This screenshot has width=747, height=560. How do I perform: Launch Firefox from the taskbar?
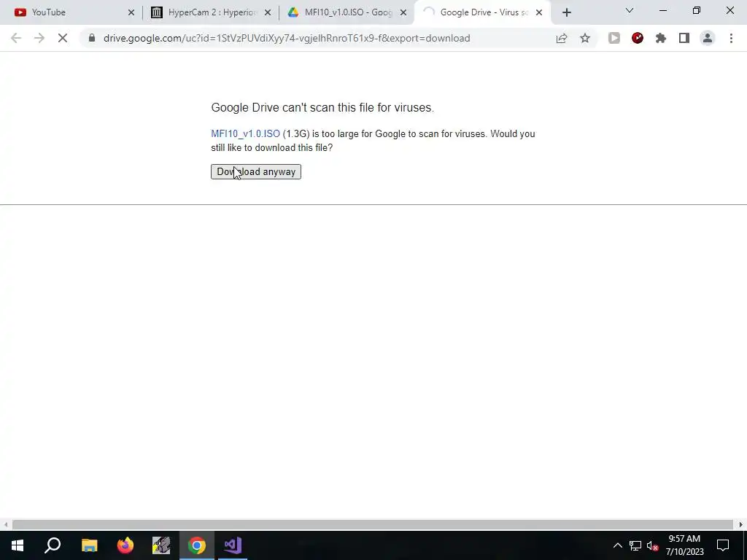click(x=125, y=545)
